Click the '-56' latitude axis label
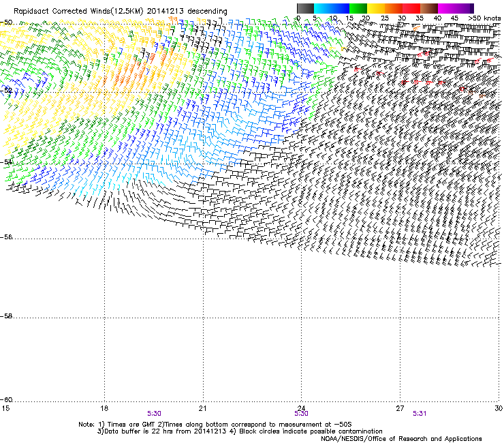This screenshot has width=504, height=443. [x=6, y=236]
